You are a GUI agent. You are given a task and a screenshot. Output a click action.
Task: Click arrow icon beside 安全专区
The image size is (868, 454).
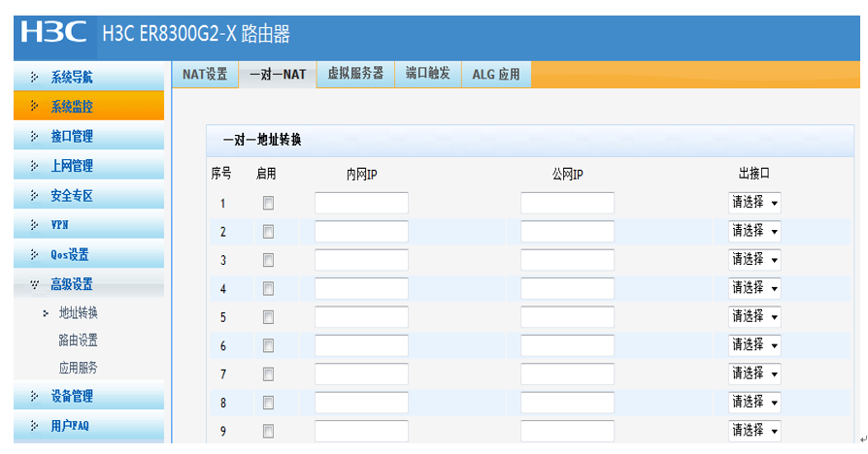(35, 196)
